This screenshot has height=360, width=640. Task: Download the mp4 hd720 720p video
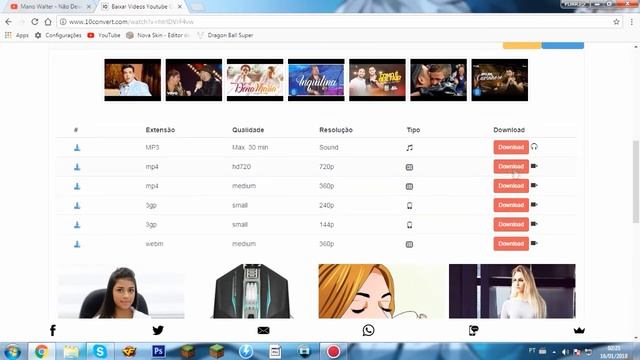point(511,166)
